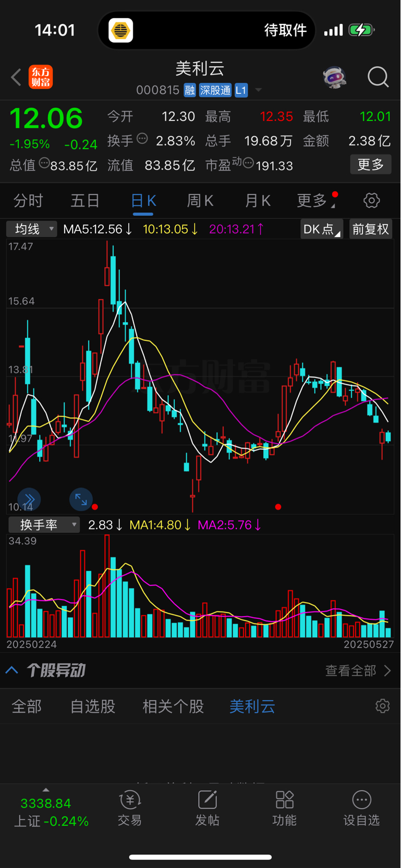Screen dimensions: 401x868
Task: Open the robot assistant avatar
Action: pyautogui.click(x=334, y=78)
